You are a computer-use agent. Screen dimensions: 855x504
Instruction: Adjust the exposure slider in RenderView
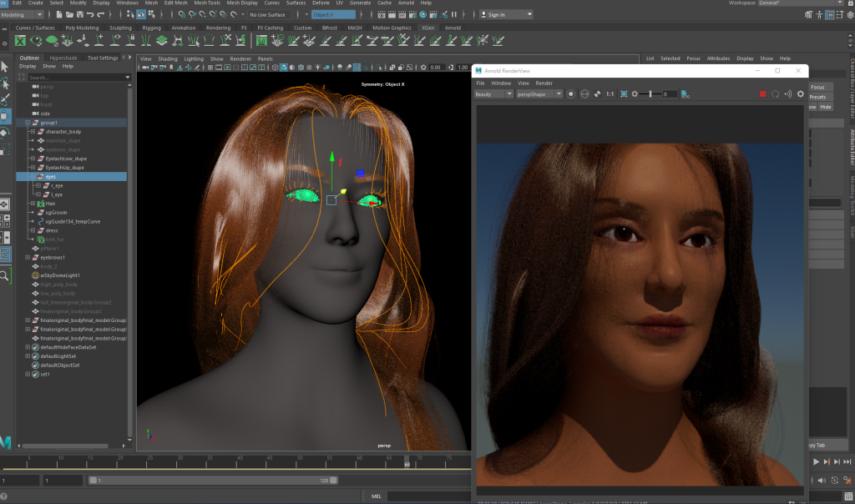click(x=650, y=94)
